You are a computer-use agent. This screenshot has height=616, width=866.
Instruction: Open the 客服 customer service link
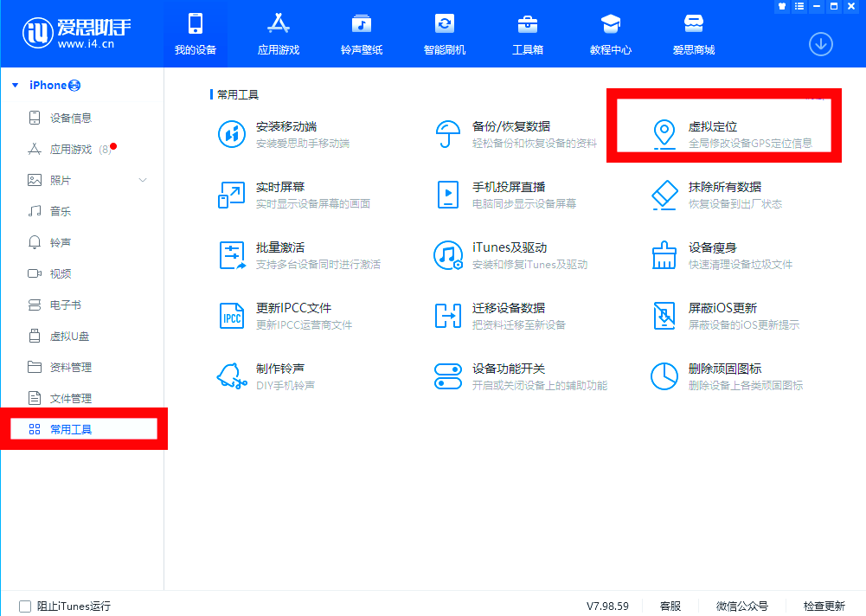(x=670, y=606)
